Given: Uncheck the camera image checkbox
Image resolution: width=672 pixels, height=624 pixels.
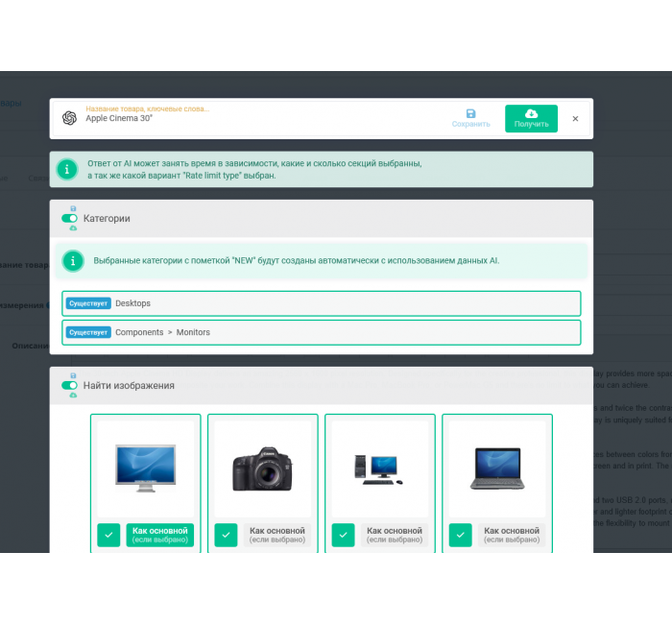Looking at the screenshot, I should (226, 535).
